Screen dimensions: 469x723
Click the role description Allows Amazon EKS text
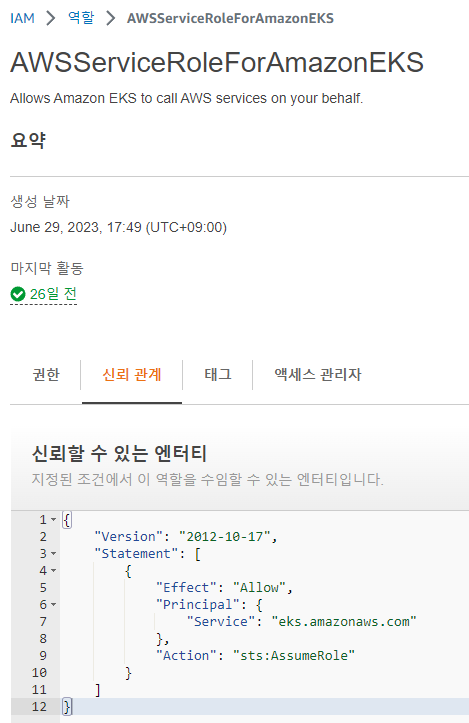[187, 98]
